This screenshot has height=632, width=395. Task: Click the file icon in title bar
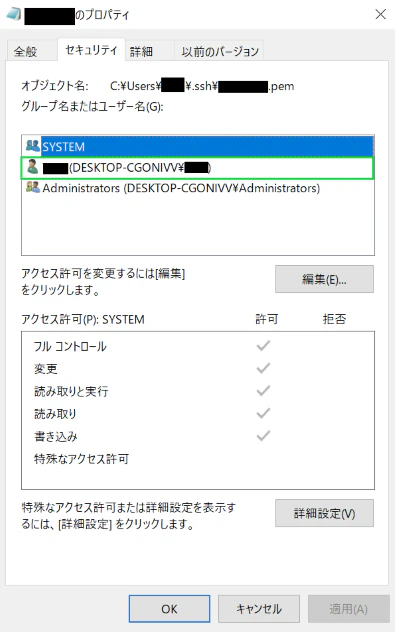(x=14, y=15)
